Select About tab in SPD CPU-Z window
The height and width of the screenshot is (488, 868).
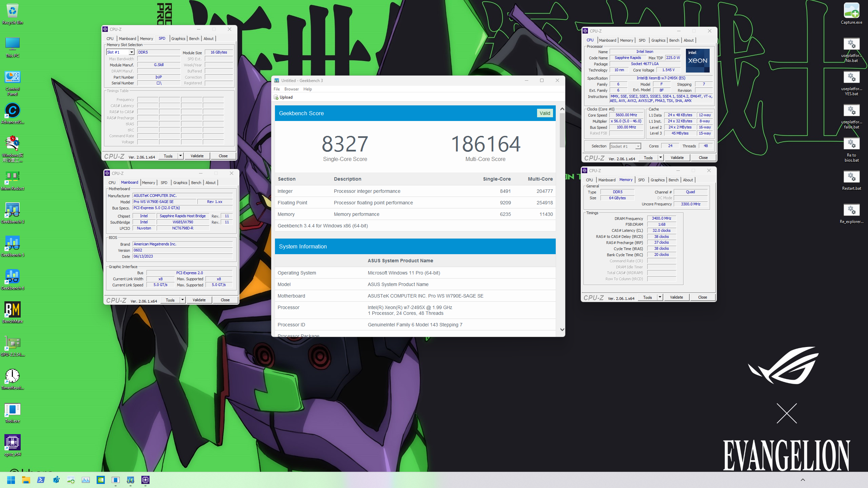(209, 39)
